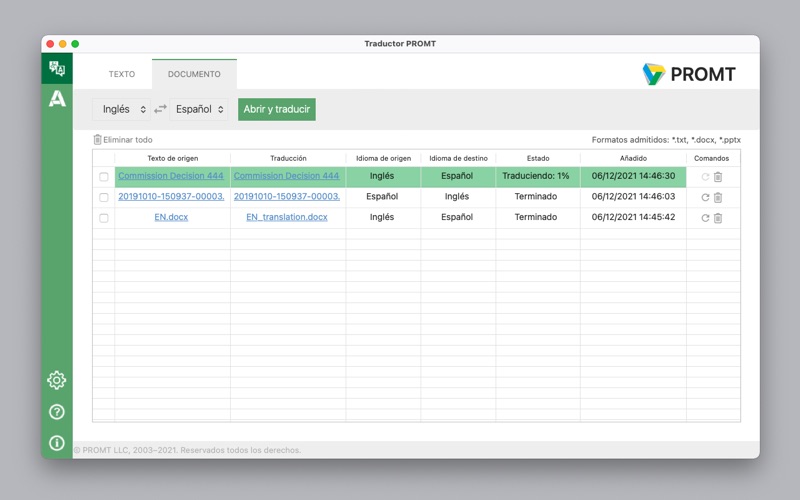Open the info 'i' icon
Viewport: 800px width, 500px height.
(x=57, y=443)
